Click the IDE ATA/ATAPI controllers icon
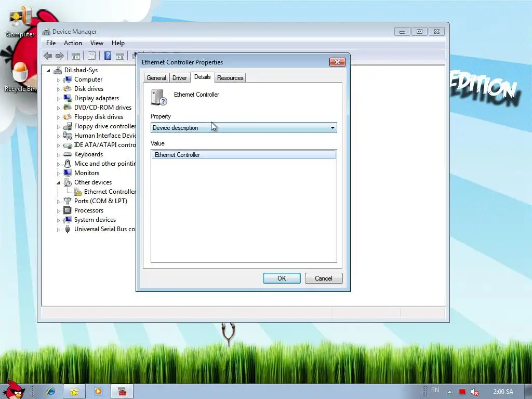Viewport: 532px width, 399px height. [68, 145]
